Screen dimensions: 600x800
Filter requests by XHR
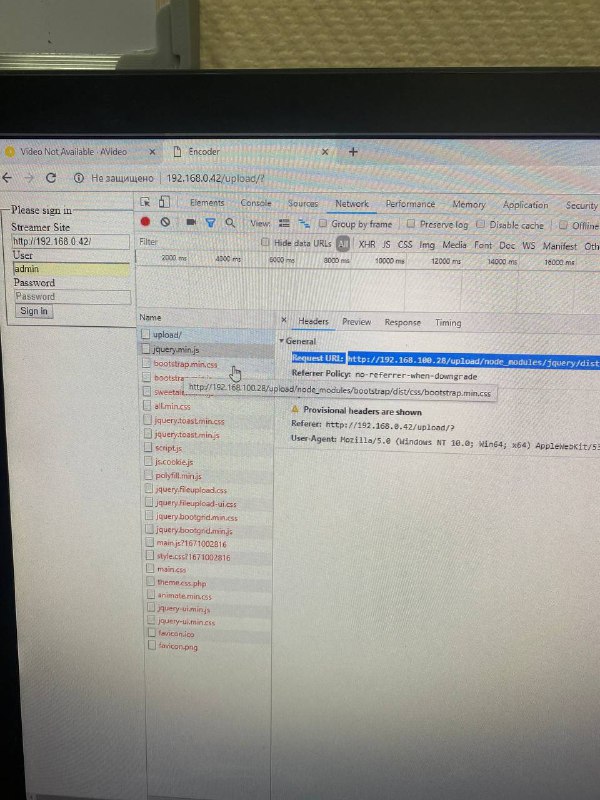coord(367,245)
